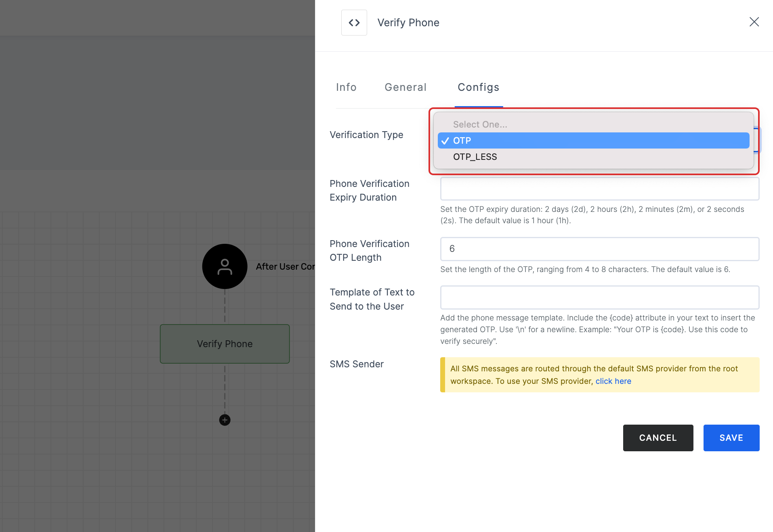Choose the OTP option in dropdown

[593, 140]
